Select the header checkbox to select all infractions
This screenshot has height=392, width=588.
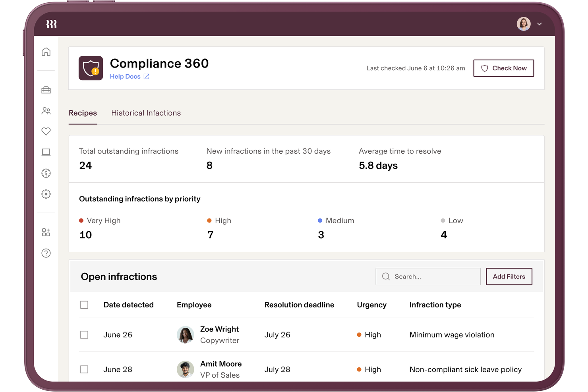tap(84, 305)
